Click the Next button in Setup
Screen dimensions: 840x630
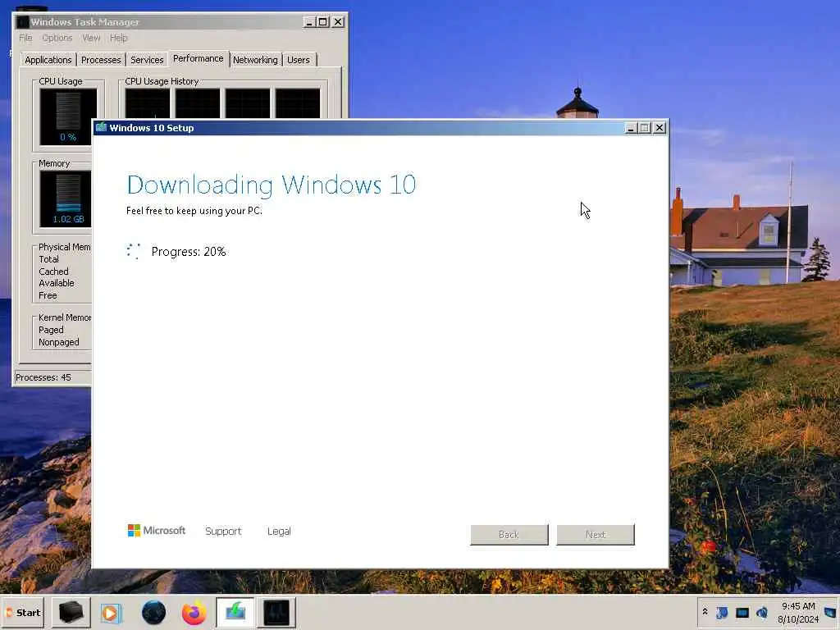pos(596,535)
